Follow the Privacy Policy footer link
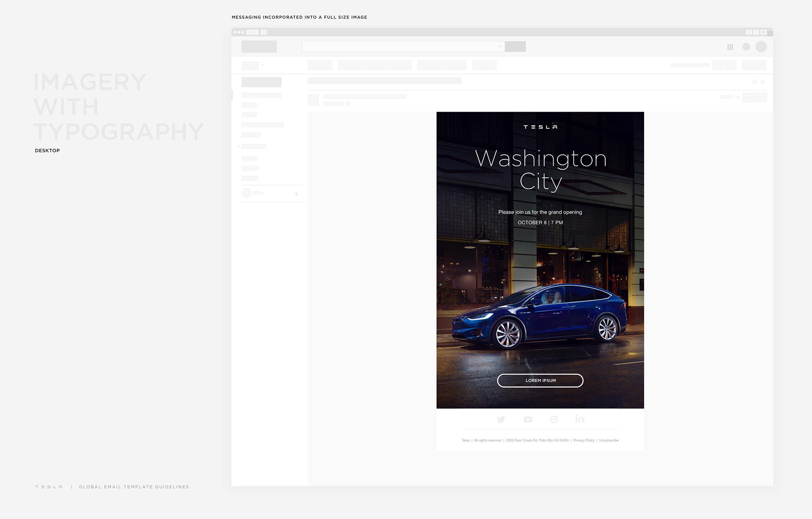 coord(584,440)
